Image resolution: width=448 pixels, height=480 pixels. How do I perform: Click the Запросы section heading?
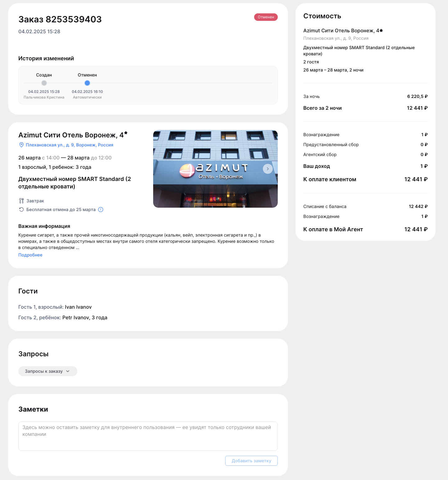34,354
